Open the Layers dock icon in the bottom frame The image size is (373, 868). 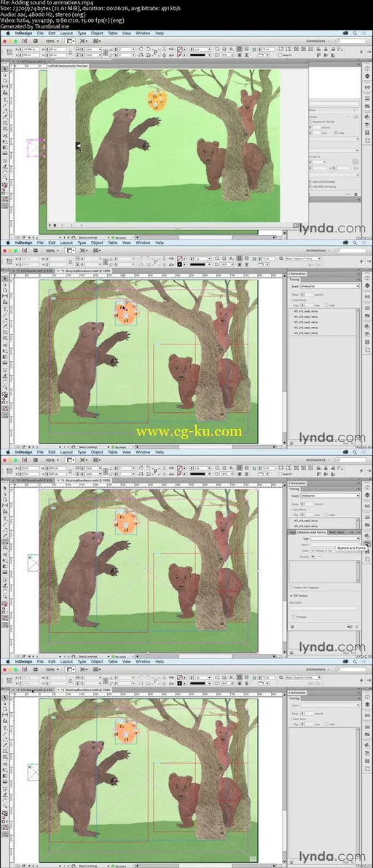click(367, 705)
